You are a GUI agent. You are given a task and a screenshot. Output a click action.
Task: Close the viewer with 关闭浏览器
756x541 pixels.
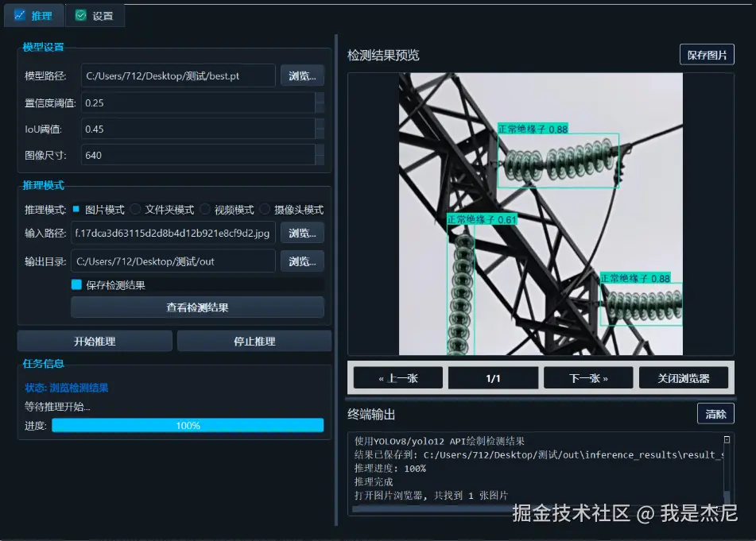click(684, 377)
